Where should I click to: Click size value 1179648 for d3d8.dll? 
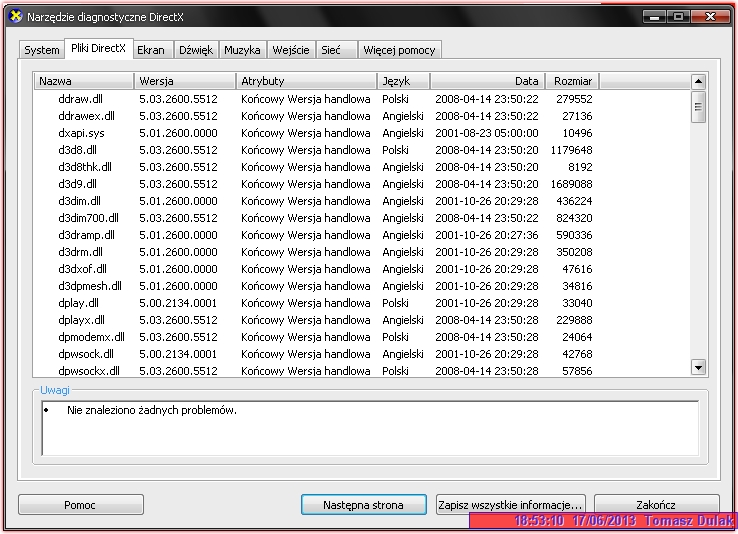571,150
